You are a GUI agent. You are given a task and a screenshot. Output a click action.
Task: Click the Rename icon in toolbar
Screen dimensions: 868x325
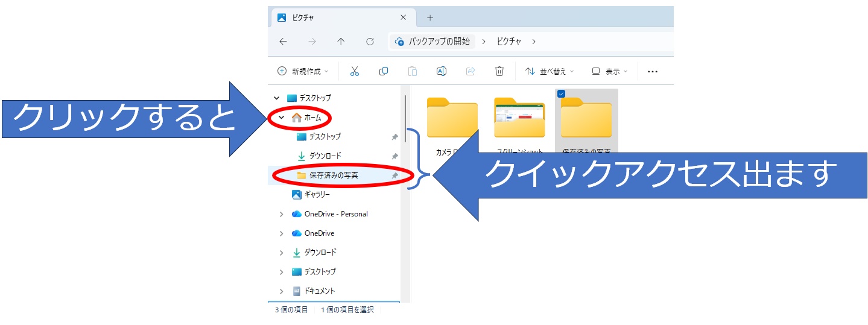pyautogui.click(x=441, y=71)
